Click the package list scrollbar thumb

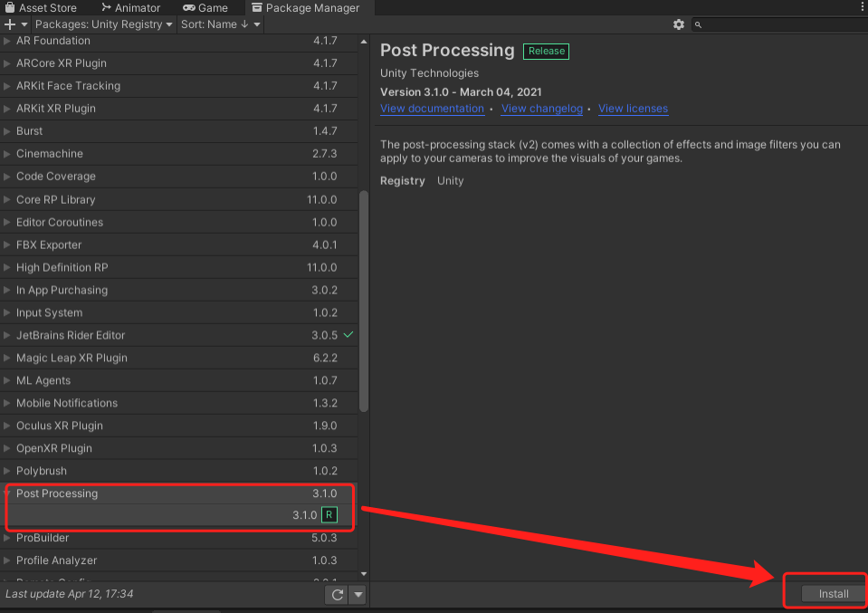pos(364,302)
